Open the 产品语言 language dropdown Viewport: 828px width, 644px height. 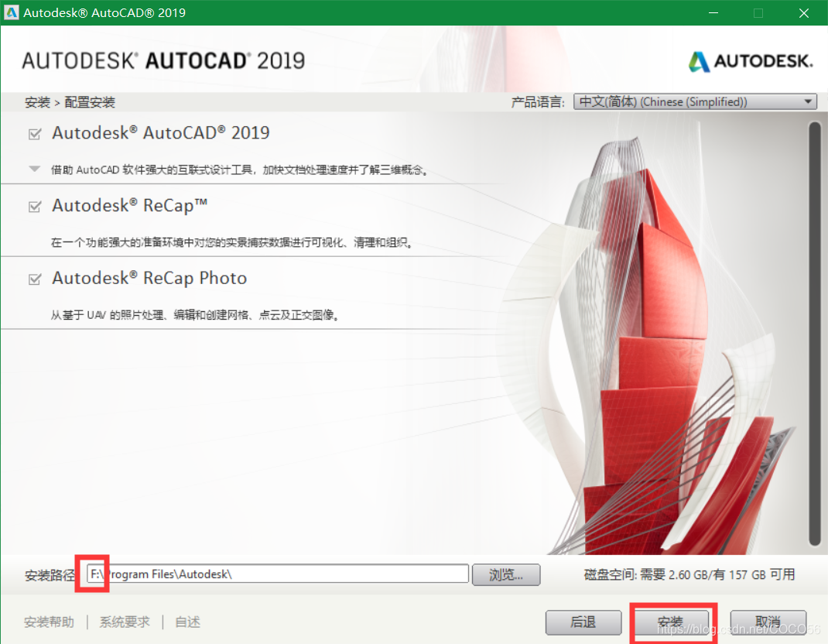[x=695, y=102]
